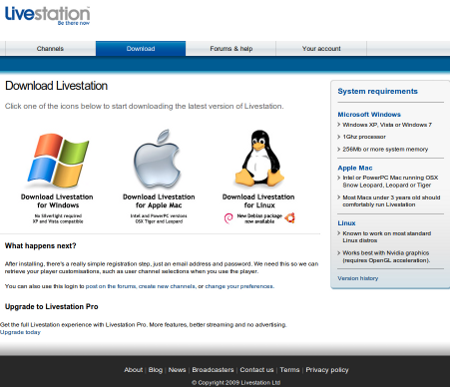Click the 256Mb or more system memory item
The image size is (450, 387).
pyautogui.click(x=385, y=149)
